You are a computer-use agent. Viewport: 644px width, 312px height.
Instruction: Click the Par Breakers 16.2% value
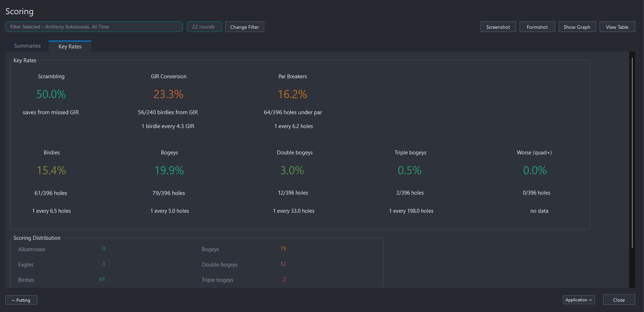point(292,94)
